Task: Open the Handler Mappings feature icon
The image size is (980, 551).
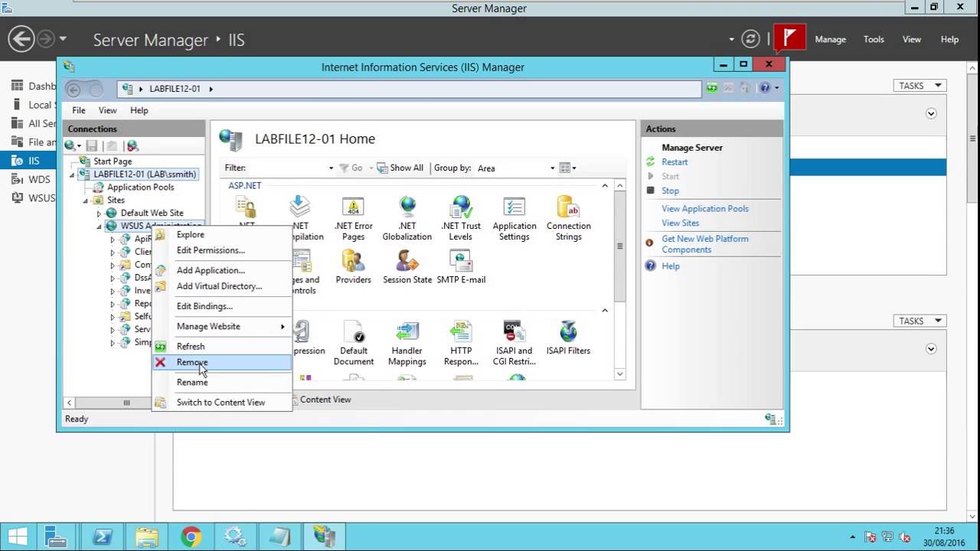Action: (407, 343)
